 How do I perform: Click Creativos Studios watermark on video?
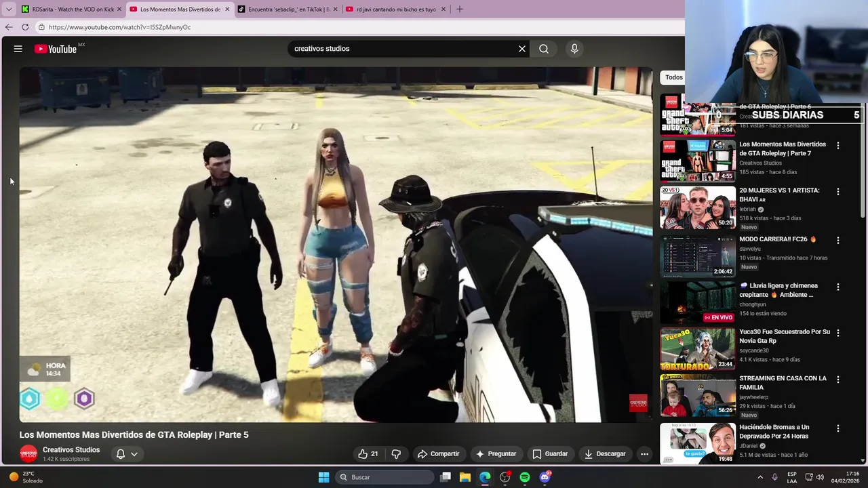point(638,403)
